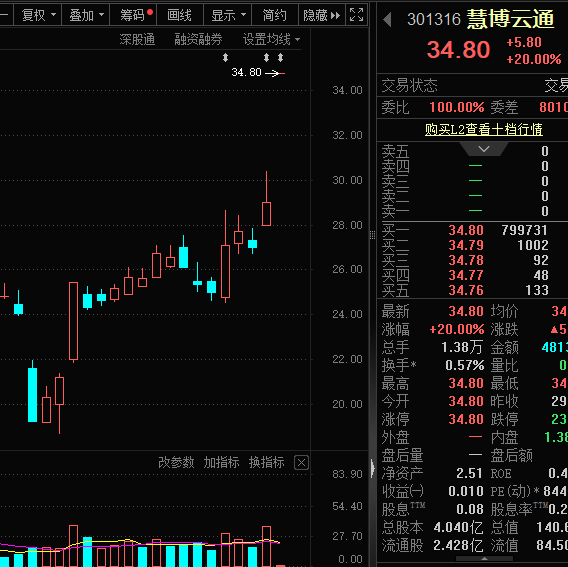This screenshot has height=567, width=568.
Task: Click the 隐藏 double-arrow hide button
Action: tap(321, 15)
